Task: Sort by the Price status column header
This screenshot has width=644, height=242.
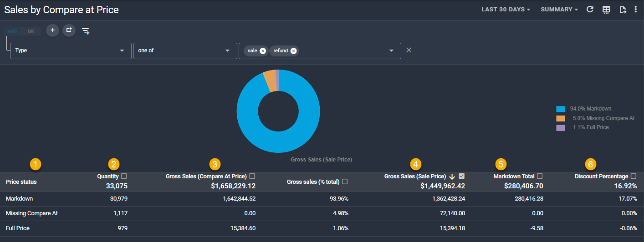Action: [21, 181]
